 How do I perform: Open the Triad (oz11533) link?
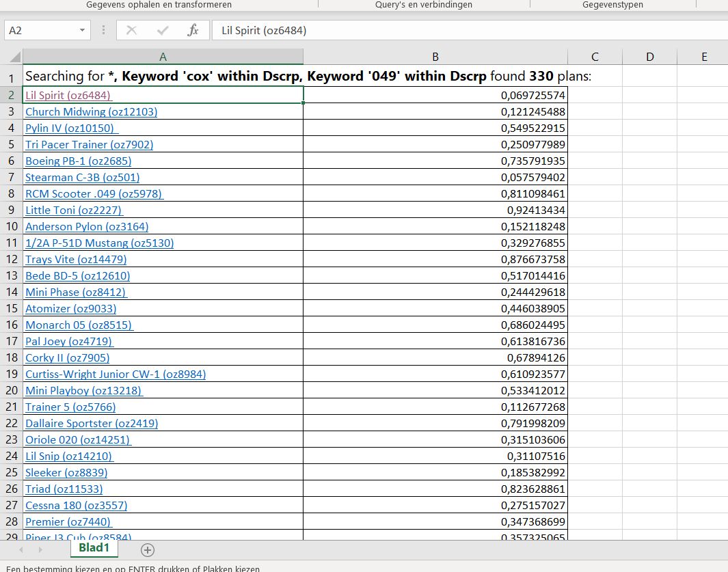(x=64, y=489)
